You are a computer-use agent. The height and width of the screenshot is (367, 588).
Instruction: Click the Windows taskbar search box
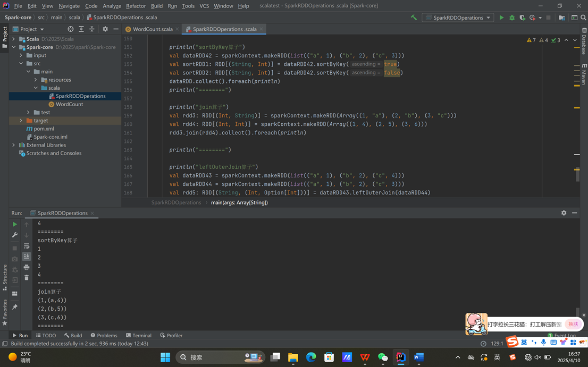(x=220, y=357)
